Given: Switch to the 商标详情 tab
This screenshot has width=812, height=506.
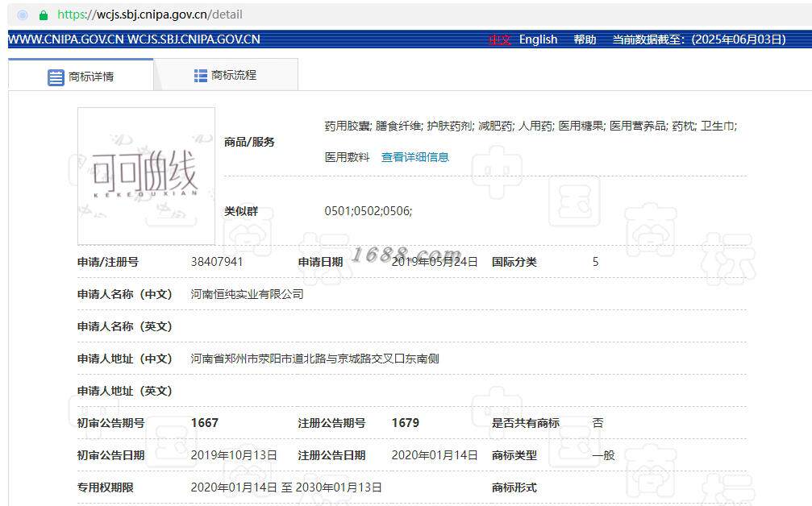Looking at the screenshot, I should [x=81, y=75].
